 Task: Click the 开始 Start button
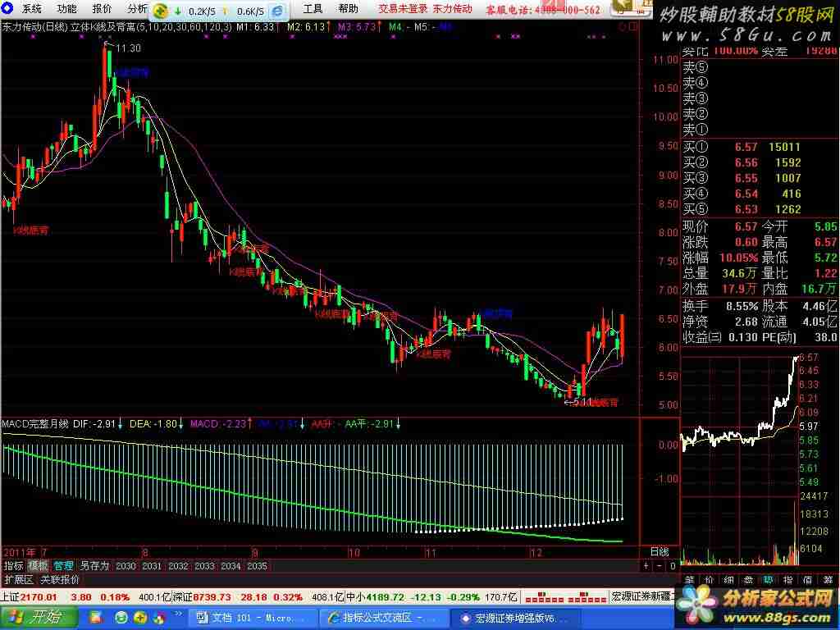coord(39,617)
